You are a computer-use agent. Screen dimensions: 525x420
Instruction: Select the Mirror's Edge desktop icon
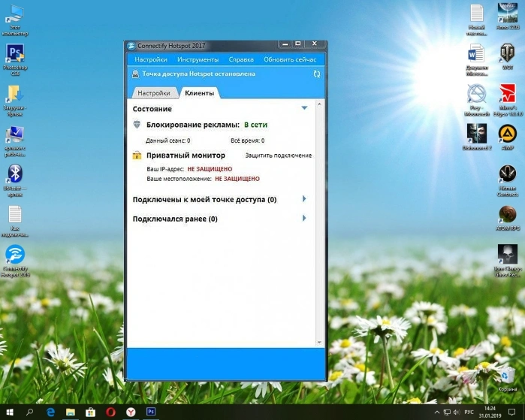coord(508,101)
